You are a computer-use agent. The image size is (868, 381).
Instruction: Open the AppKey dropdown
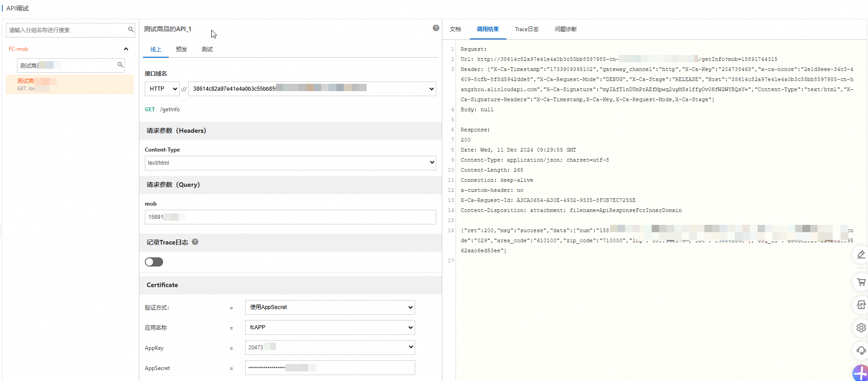point(330,348)
